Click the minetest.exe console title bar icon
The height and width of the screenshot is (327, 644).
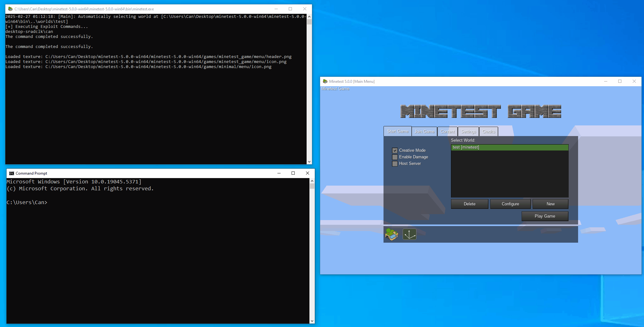tap(10, 9)
